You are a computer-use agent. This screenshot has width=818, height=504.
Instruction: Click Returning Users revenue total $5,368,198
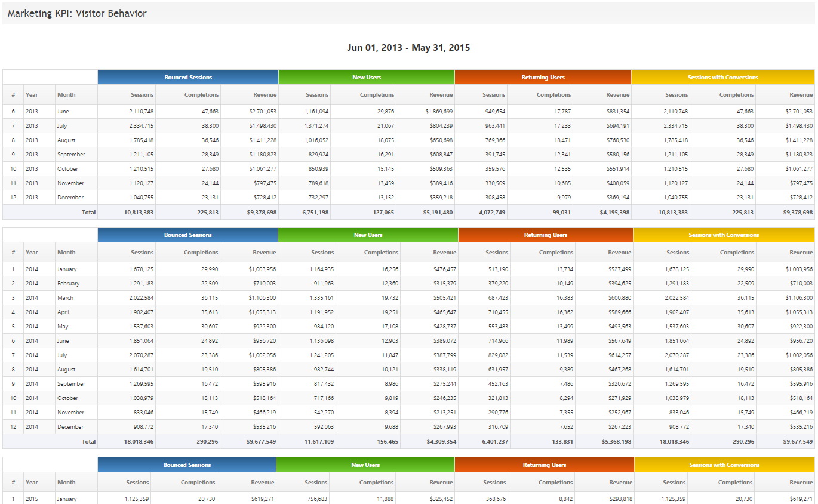[x=615, y=442]
